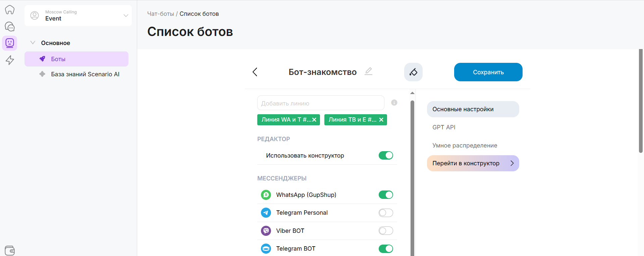Screen dimensions: 644x256
Task: Enable the Telegram Personal toggle
Action: click(386, 213)
